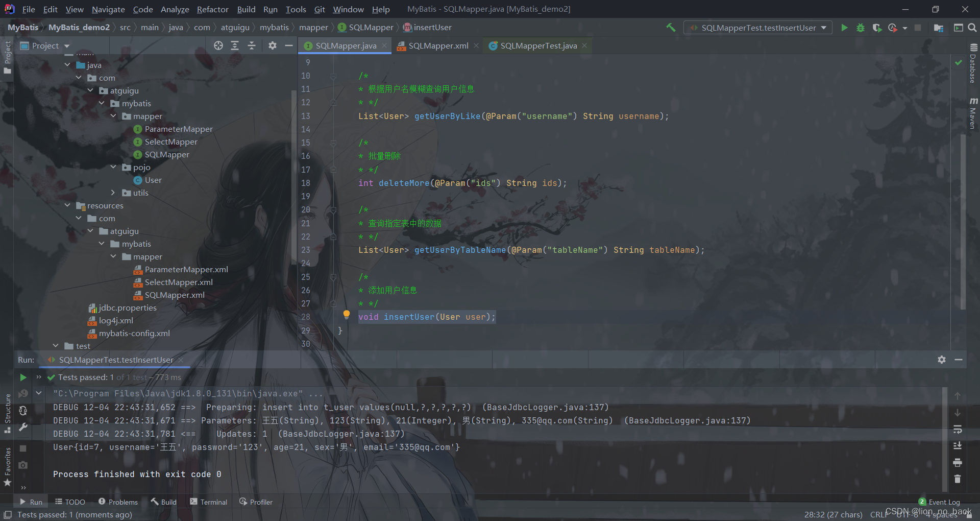Select jdbc.properties file
Viewport: 980px width, 521px height.
pos(127,307)
